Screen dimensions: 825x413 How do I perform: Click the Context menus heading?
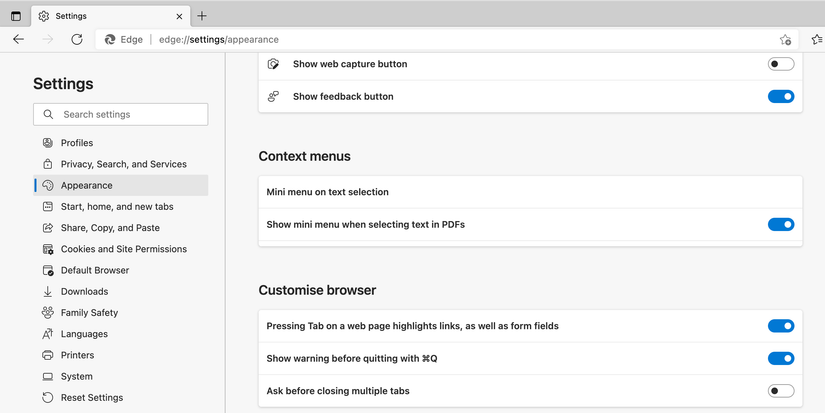tap(305, 156)
